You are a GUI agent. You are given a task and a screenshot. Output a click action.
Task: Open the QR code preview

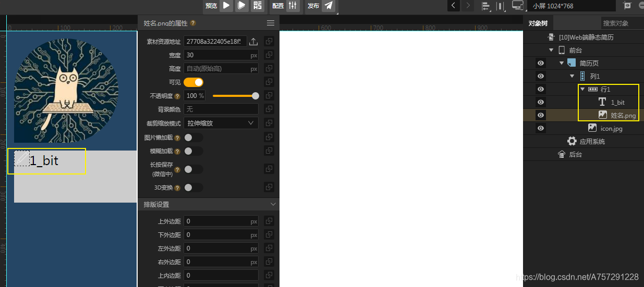click(x=257, y=5)
